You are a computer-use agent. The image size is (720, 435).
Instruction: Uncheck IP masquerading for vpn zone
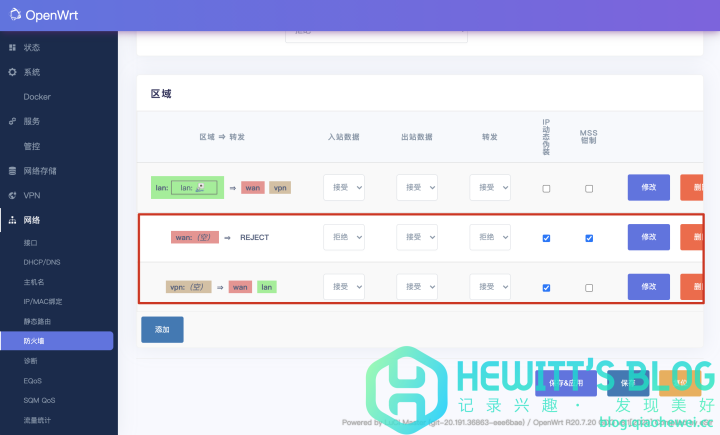coord(546,288)
